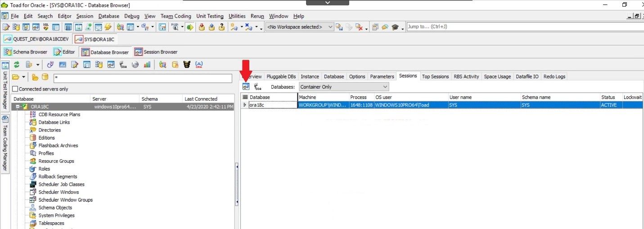Click the refresh green arrows icon
Image resolution: width=644 pixels, height=229 pixels.
coord(17,64)
